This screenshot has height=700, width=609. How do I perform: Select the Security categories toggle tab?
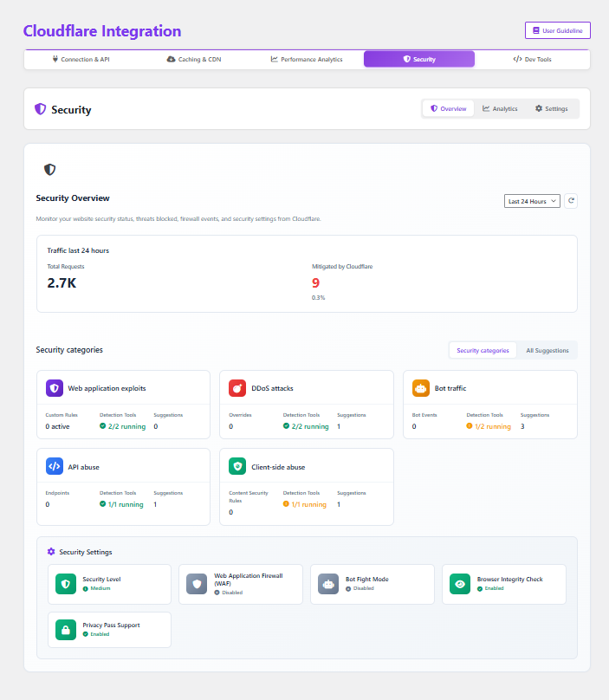pyautogui.click(x=483, y=351)
